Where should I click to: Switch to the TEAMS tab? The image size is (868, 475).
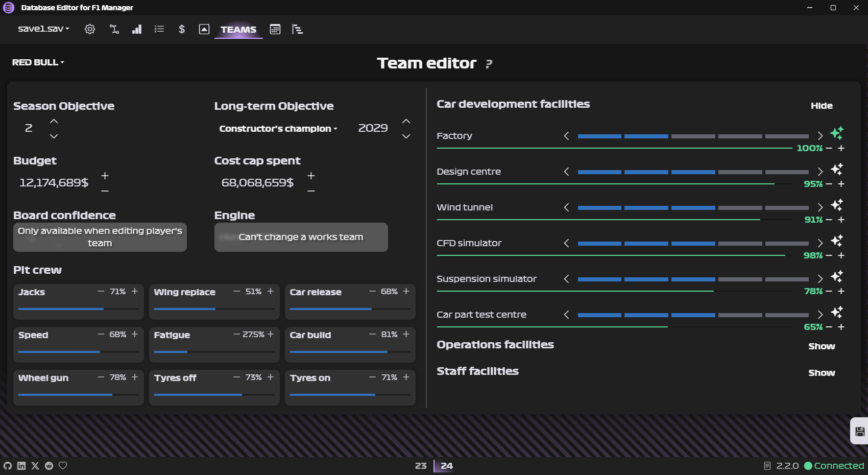[x=238, y=30]
